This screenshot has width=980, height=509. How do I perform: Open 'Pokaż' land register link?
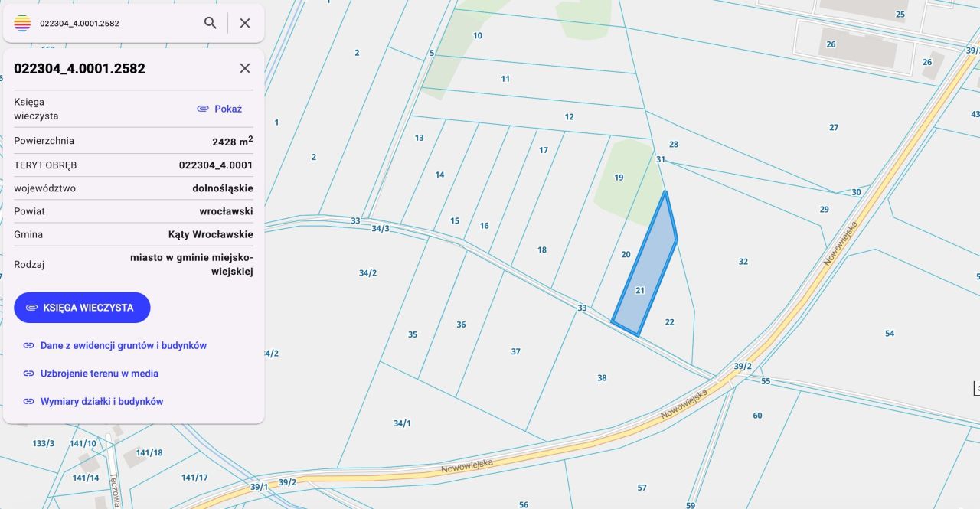coord(228,109)
